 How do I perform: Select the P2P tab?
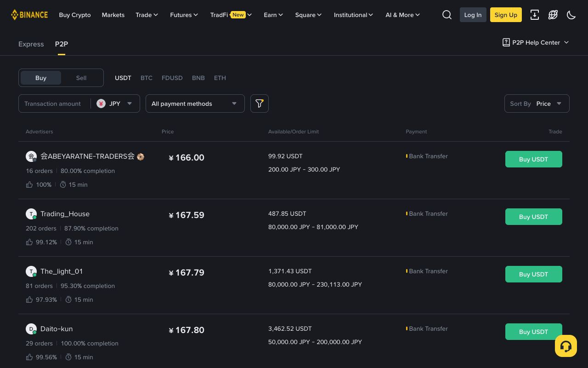coord(62,44)
